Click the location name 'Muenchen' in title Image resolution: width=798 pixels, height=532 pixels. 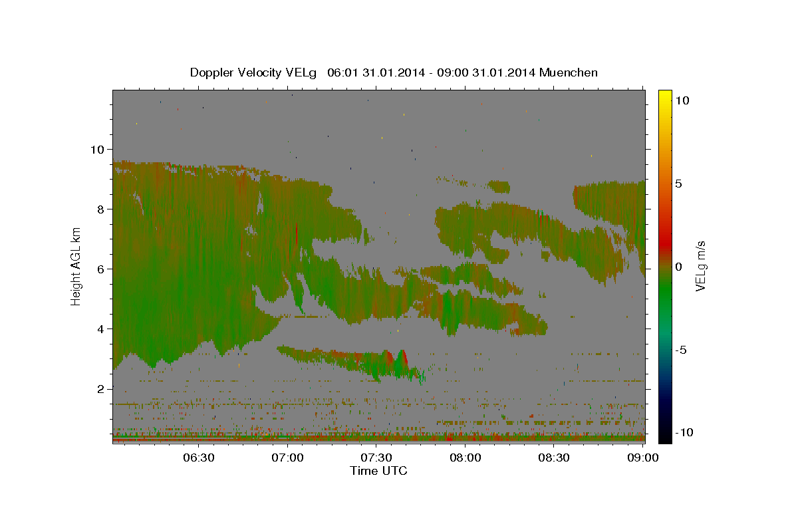[569, 72]
